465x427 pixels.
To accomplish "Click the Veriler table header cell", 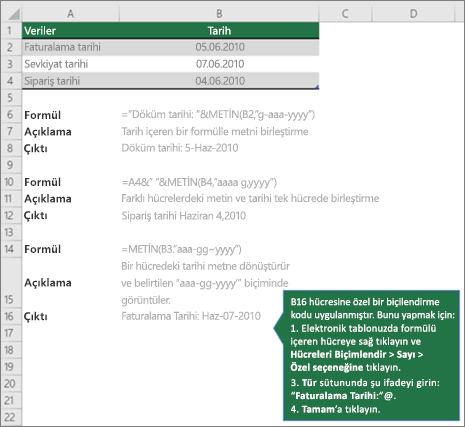I will pos(71,31).
